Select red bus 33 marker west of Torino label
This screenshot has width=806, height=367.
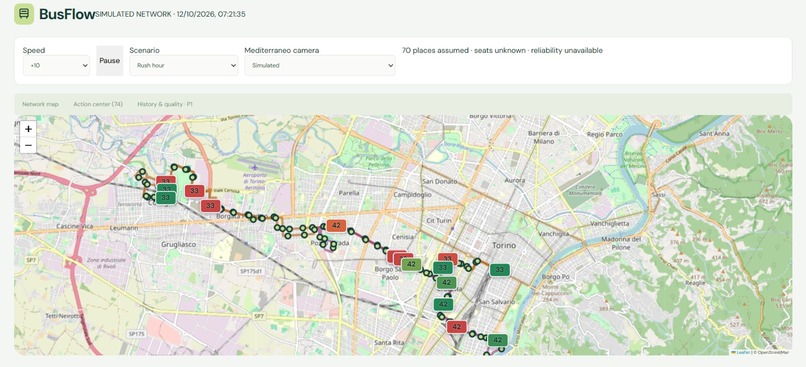[x=448, y=258]
